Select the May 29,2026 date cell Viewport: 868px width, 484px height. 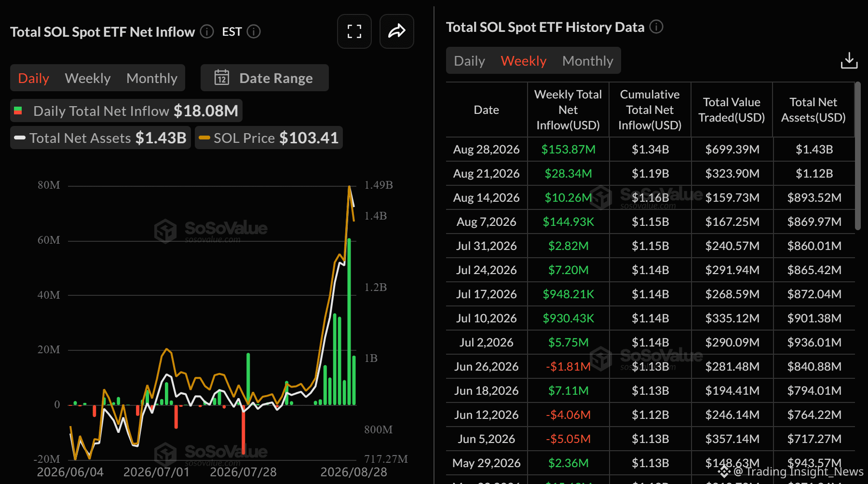487,463
